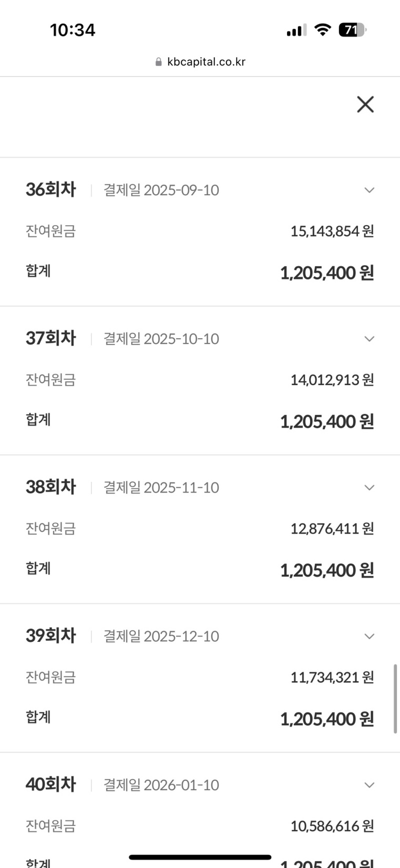Image resolution: width=400 pixels, height=868 pixels.
Task: Tap the lock icon beside the URL
Action: [158, 62]
